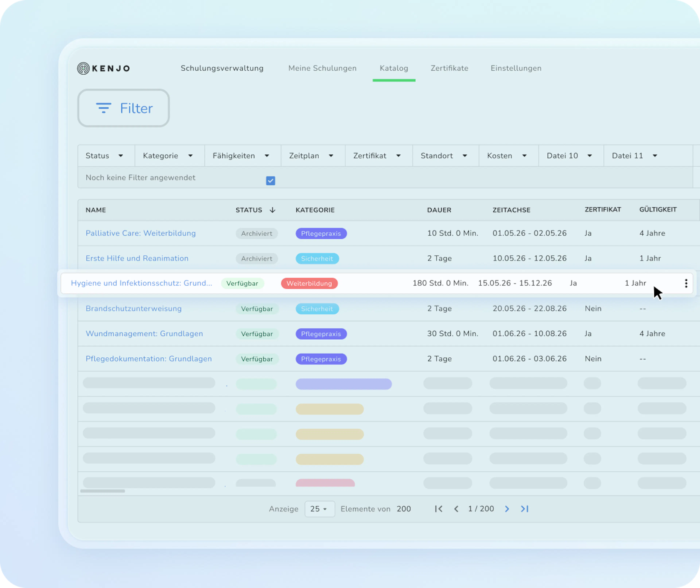Viewport: 700px width, 588px height.
Task: Open the Meine Schulungen tab
Action: [x=322, y=68]
